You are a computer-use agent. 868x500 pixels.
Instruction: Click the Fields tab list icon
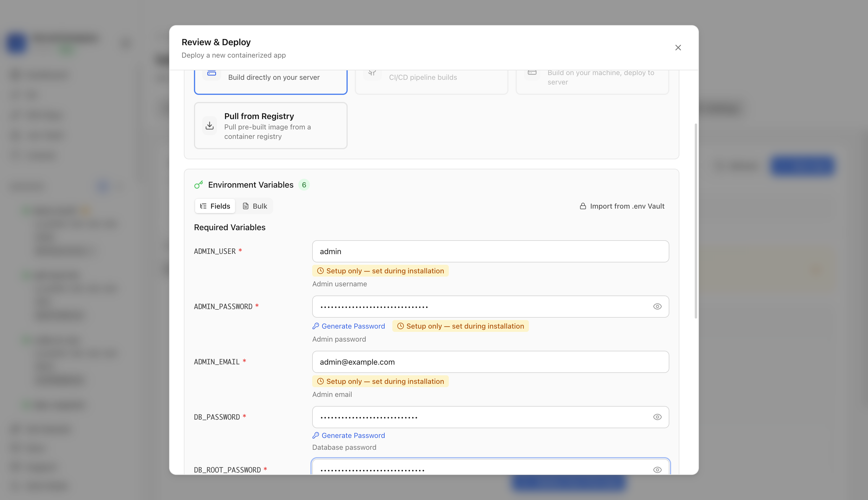[203, 206]
